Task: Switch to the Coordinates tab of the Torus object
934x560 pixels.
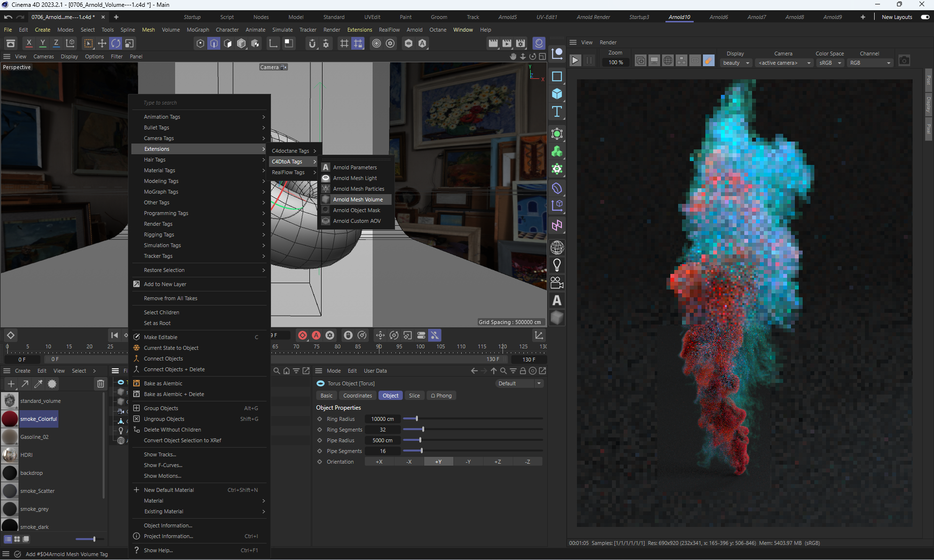Action: [x=357, y=396]
